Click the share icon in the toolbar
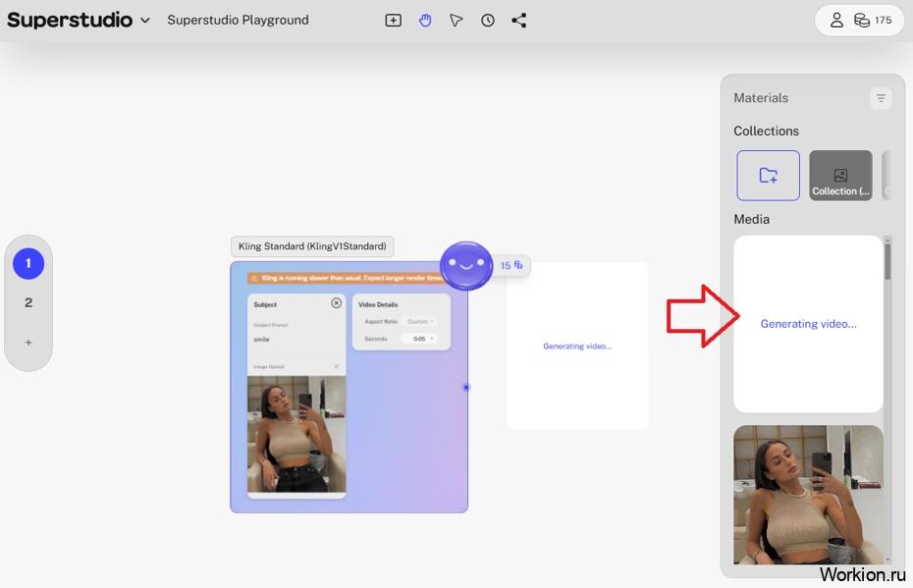The width and height of the screenshot is (913, 588). [x=518, y=21]
